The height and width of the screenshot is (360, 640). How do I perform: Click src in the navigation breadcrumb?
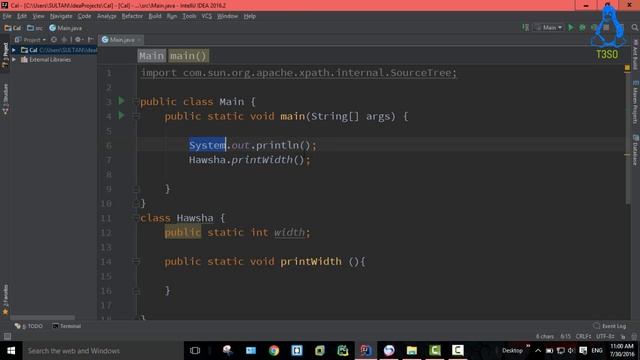pyautogui.click(x=35, y=28)
